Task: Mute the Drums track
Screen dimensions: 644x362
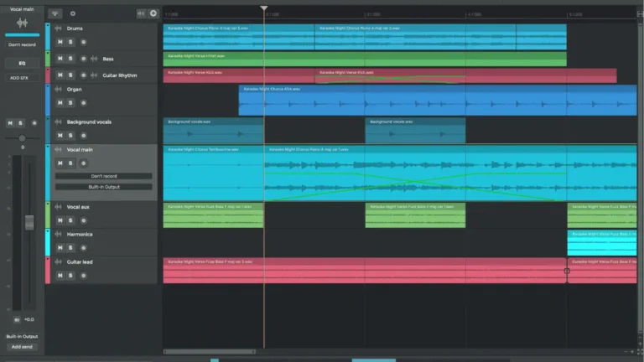Action: [60, 42]
